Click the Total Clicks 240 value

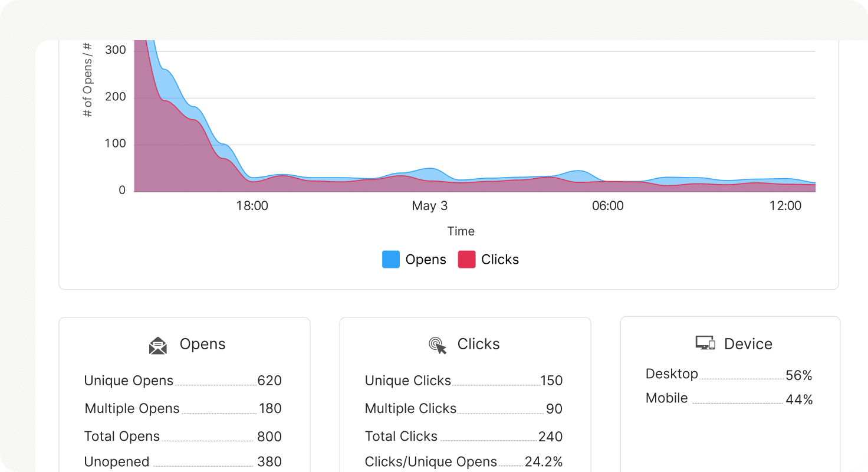click(551, 436)
